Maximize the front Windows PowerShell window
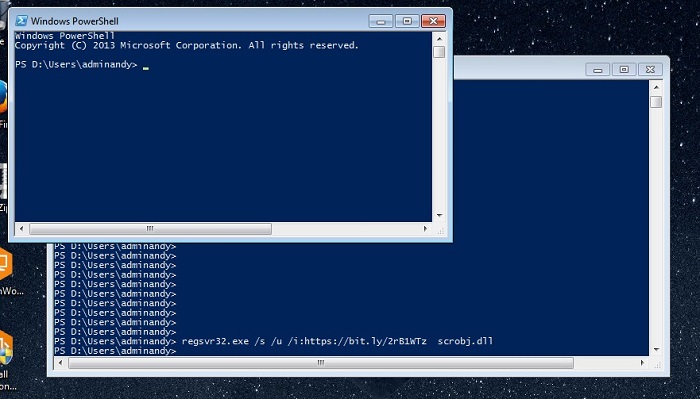The height and width of the screenshot is (399, 700). (407, 21)
